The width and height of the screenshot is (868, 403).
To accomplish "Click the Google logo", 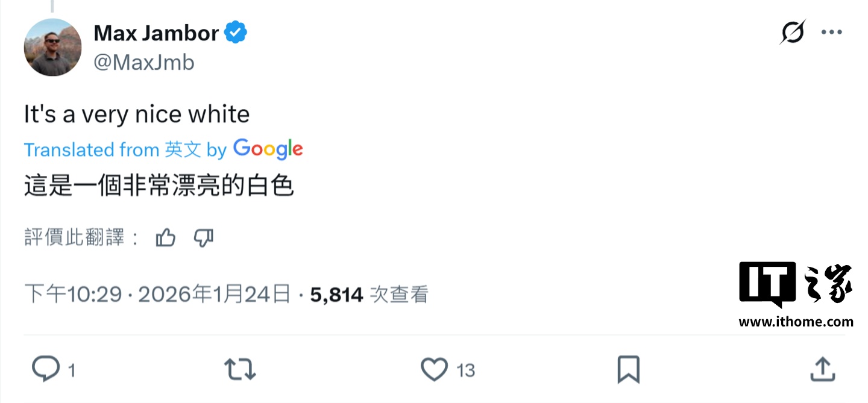I will point(268,149).
